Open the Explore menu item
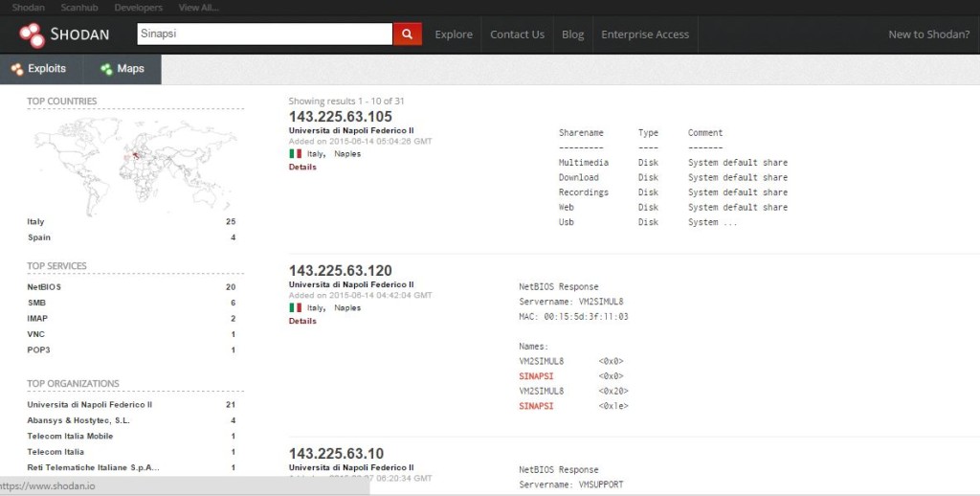This screenshot has height=496, width=980. 454,34
